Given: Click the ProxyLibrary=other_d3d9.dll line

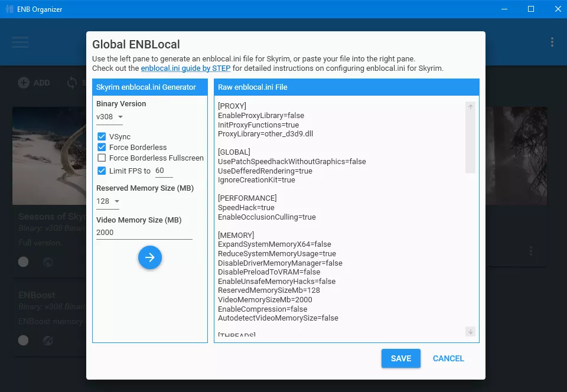Looking at the screenshot, I should point(265,134).
